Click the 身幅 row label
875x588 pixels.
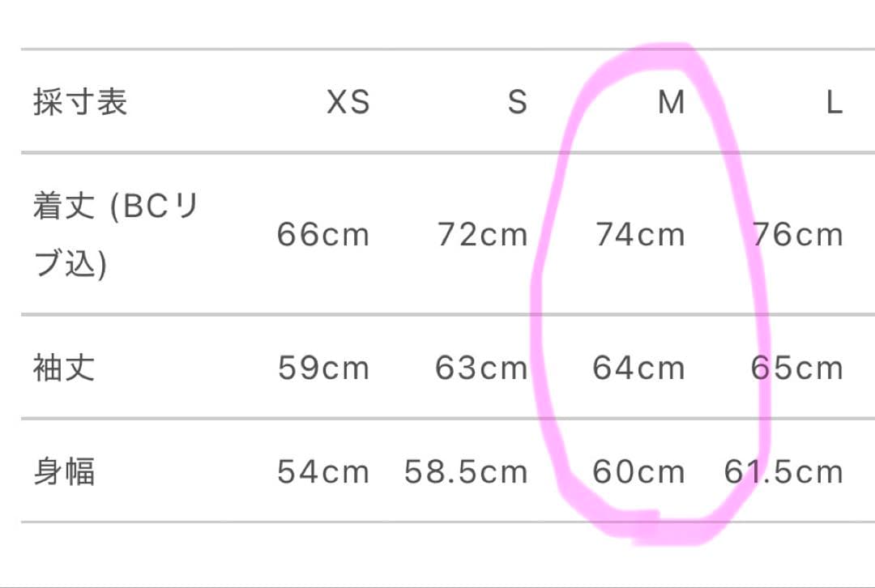(x=64, y=471)
